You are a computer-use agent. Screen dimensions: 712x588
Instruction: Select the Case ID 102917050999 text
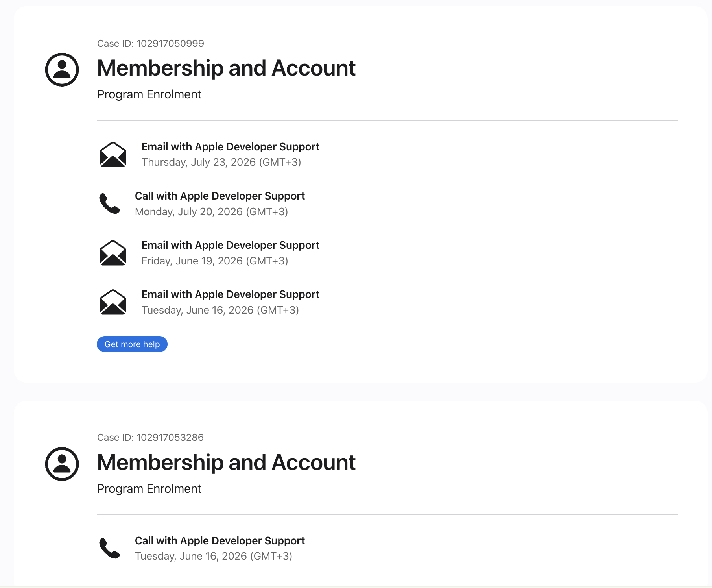click(x=151, y=43)
